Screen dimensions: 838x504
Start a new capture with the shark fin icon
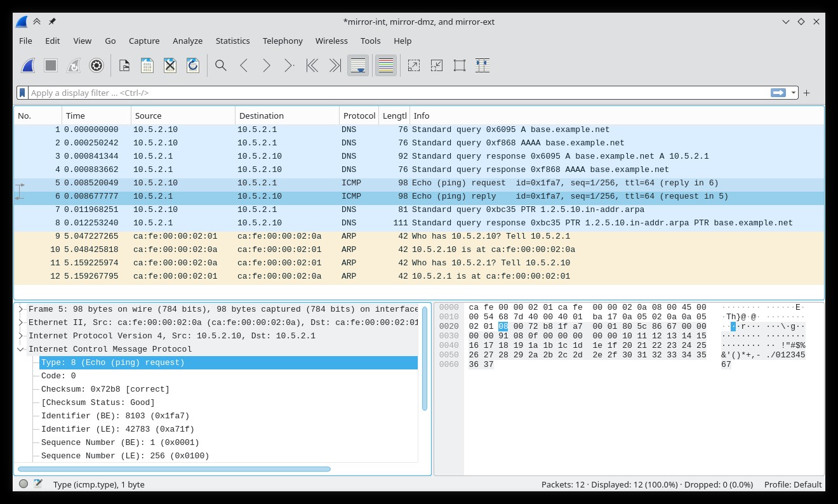click(28, 65)
